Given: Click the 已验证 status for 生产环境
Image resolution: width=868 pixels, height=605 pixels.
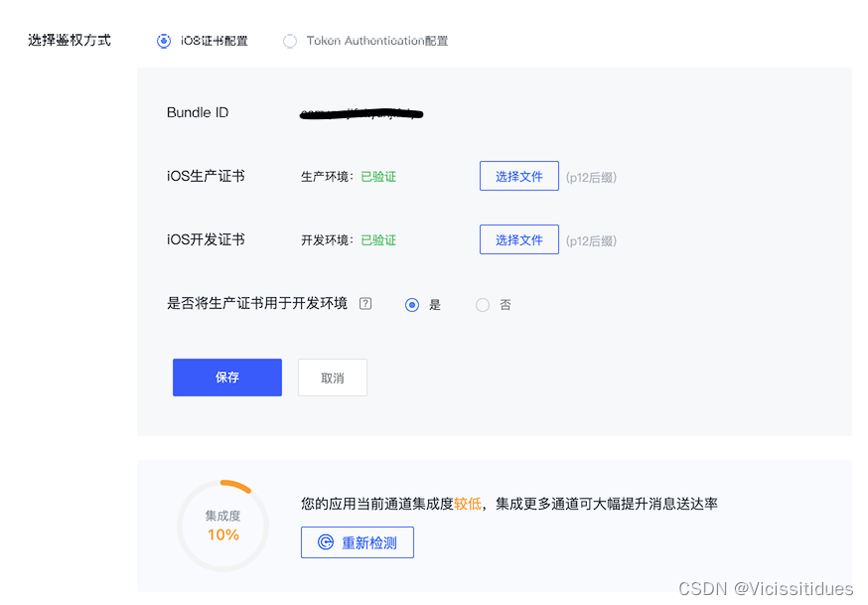Looking at the screenshot, I should (378, 177).
